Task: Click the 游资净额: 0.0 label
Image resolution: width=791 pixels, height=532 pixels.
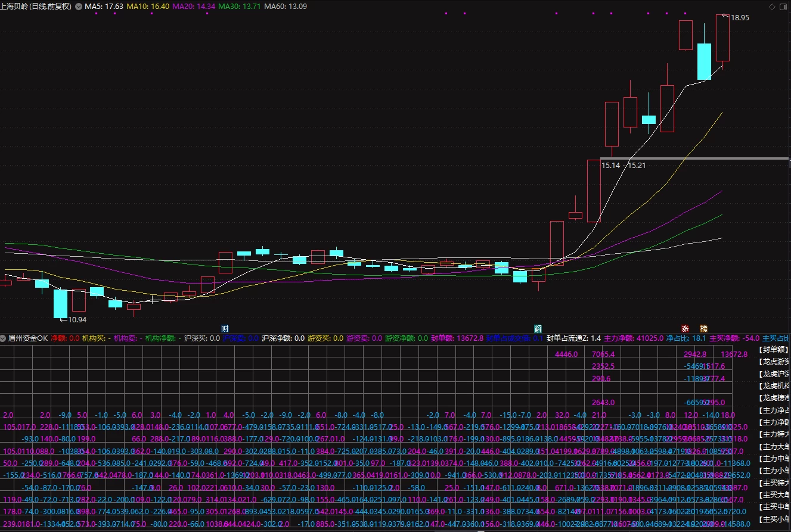Action: pyautogui.click(x=407, y=338)
